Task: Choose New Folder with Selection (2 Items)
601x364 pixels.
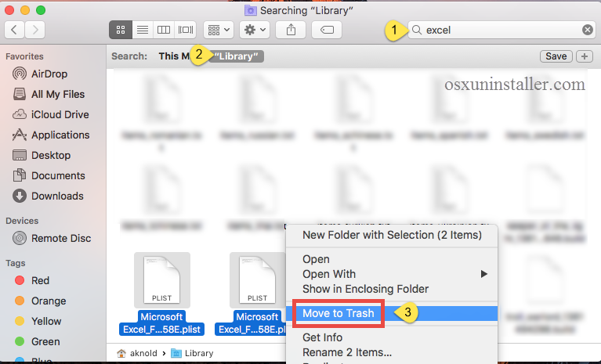Action: [392, 235]
